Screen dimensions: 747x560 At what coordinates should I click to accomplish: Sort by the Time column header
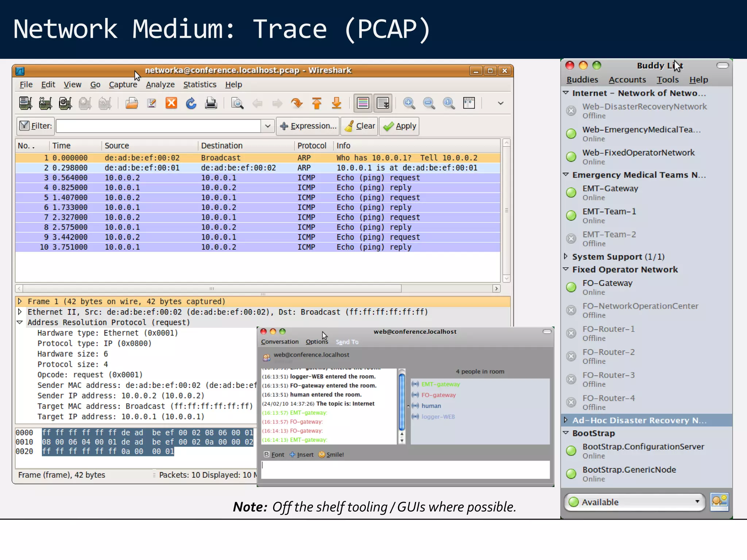point(75,145)
